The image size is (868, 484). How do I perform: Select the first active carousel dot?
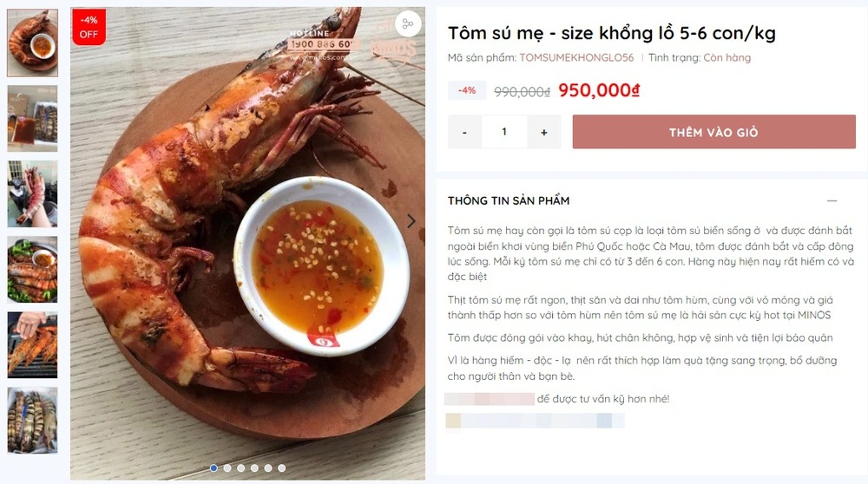[x=214, y=468]
